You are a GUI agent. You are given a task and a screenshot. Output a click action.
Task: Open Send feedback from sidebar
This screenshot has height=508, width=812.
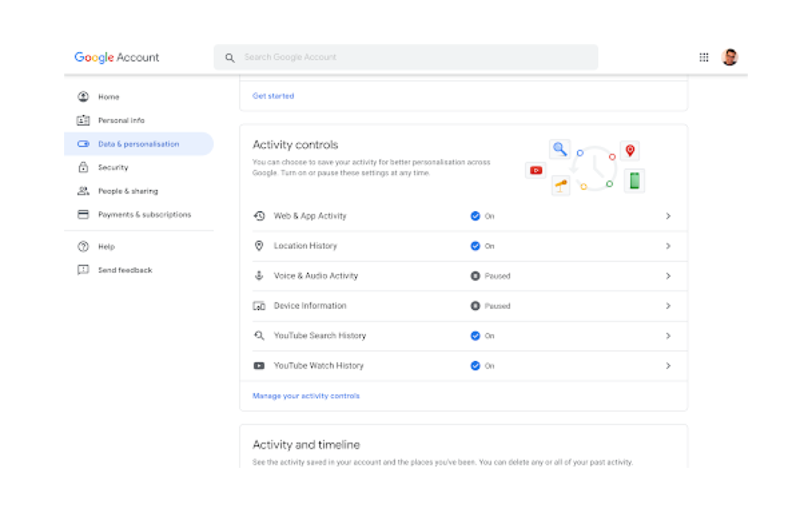(x=139, y=270)
